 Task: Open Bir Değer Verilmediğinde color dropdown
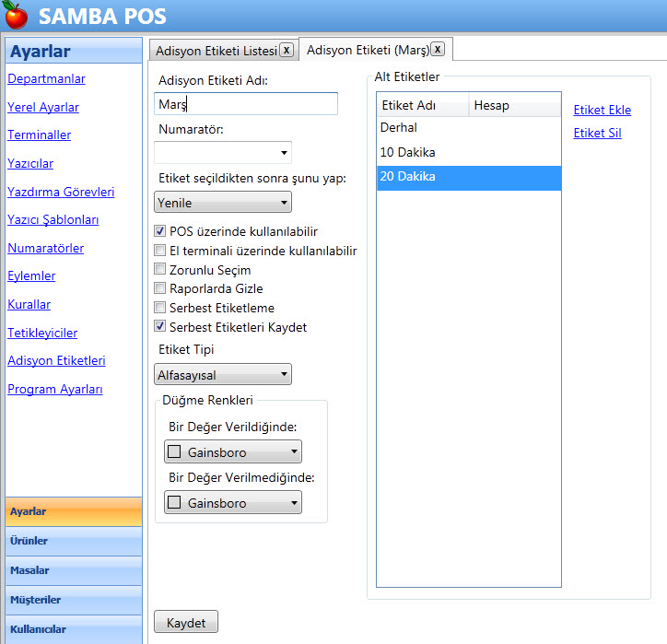(233, 503)
